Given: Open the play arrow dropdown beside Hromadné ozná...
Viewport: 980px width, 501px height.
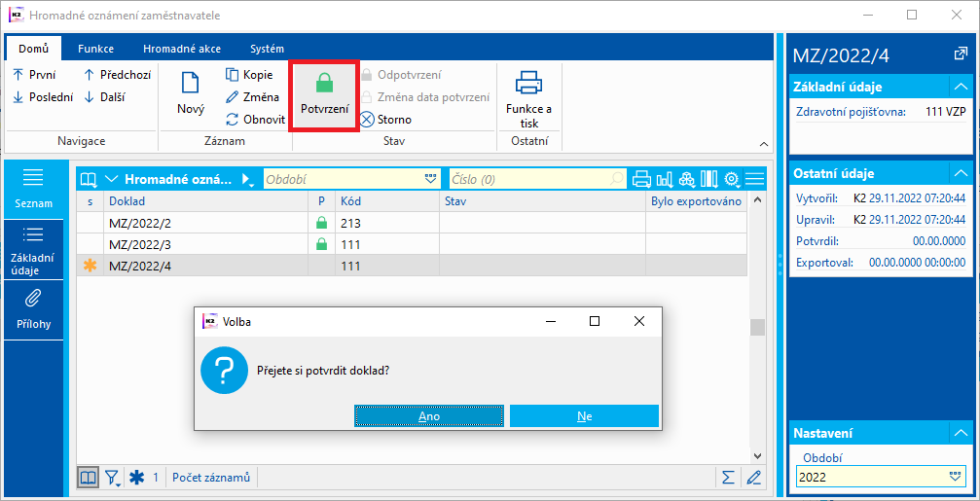Looking at the screenshot, I should coord(247,180).
